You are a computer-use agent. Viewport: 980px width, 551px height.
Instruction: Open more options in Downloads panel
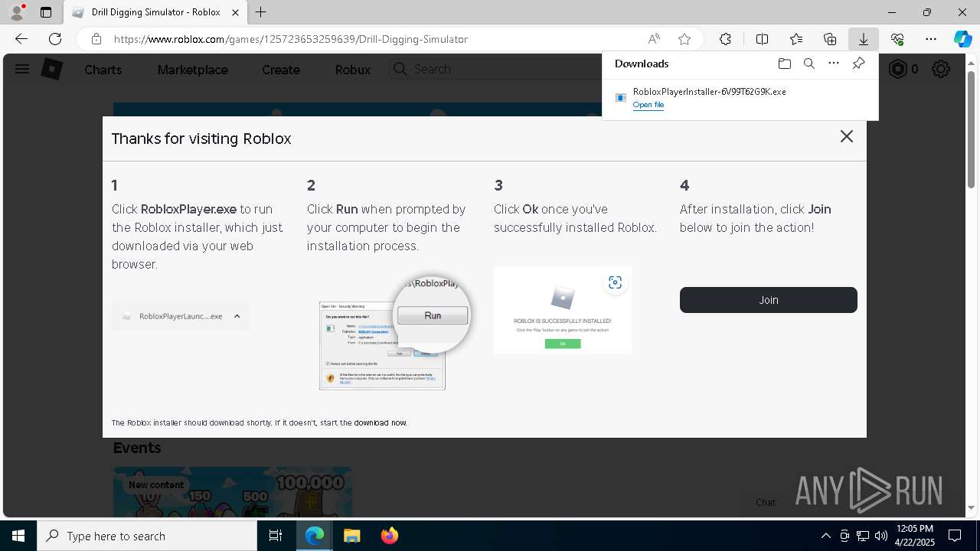[834, 64]
